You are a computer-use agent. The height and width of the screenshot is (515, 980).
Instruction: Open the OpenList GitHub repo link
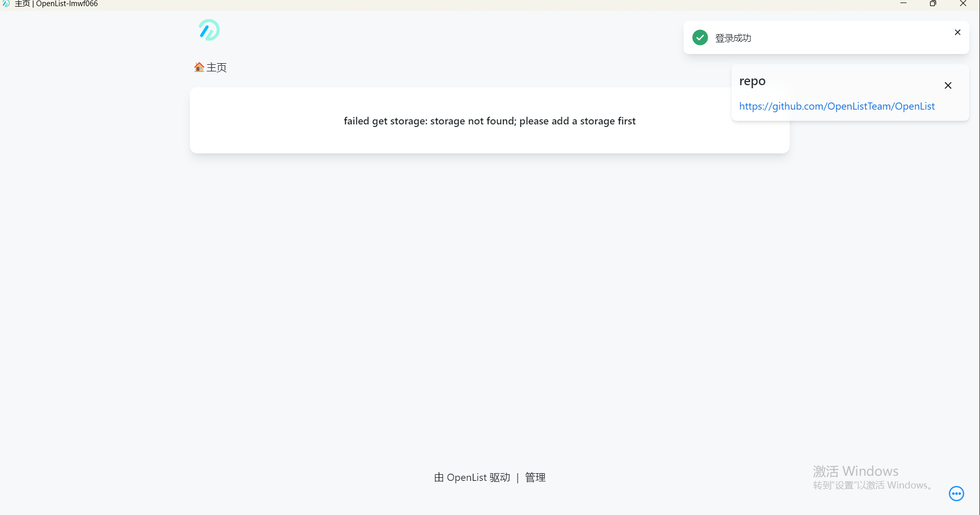(x=837, y=106)
